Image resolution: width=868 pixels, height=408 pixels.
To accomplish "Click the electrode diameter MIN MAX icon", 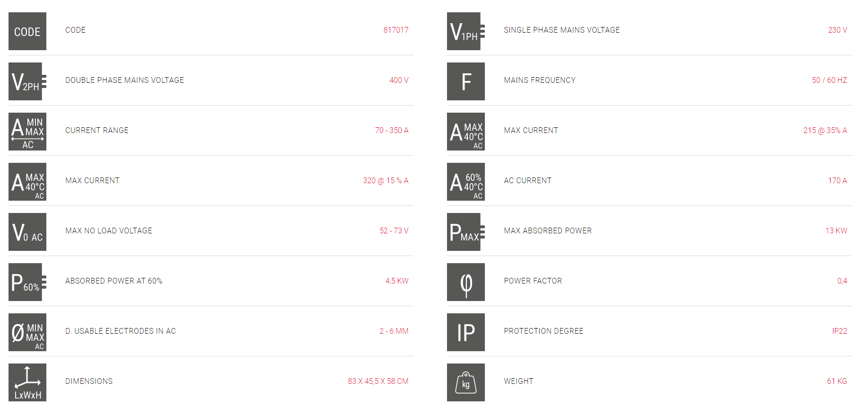I will pyautogui.click(x=27, y=332).
